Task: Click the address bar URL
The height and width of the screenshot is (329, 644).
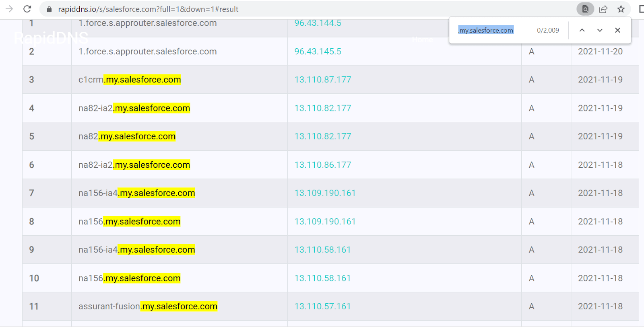Action: click(148, 9)
